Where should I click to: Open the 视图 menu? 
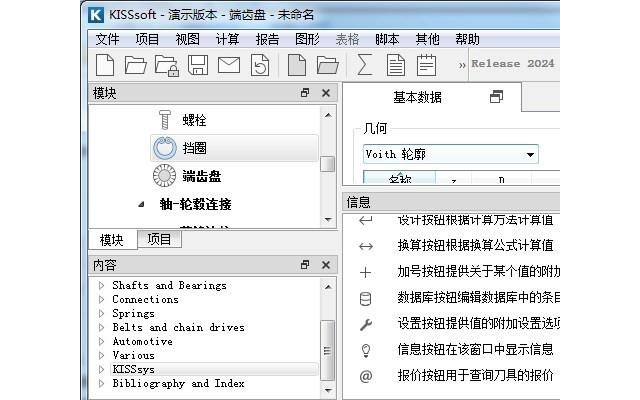point(187,39)
